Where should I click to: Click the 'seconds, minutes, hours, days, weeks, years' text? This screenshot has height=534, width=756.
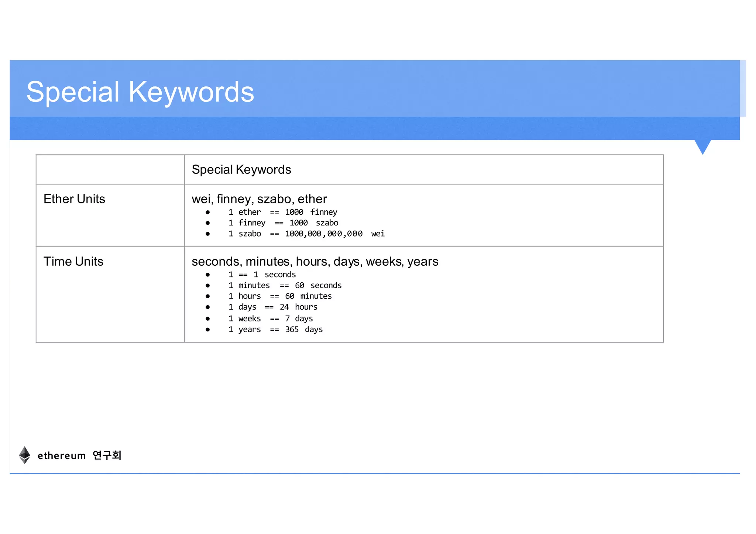click(315, 261)
